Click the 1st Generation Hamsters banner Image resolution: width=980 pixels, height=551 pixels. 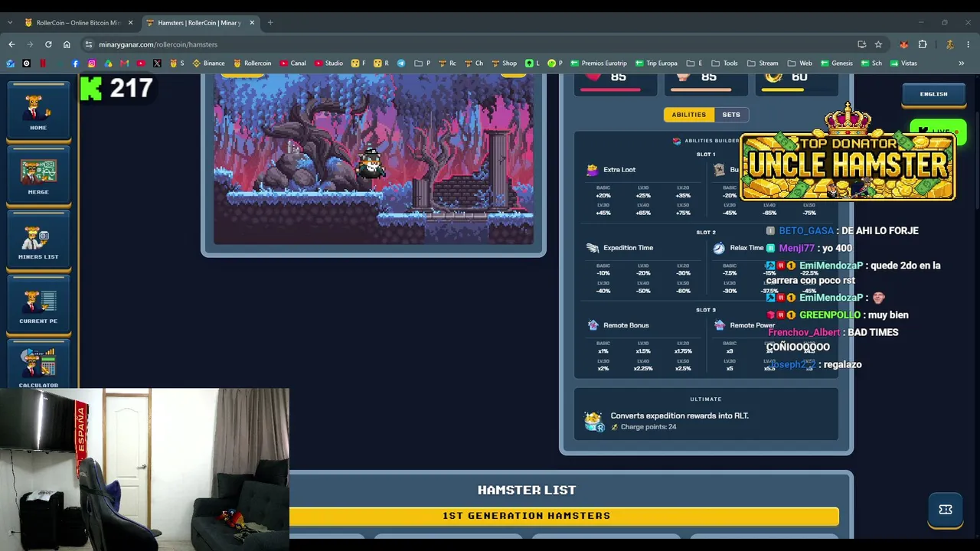[x=564, y=516]
